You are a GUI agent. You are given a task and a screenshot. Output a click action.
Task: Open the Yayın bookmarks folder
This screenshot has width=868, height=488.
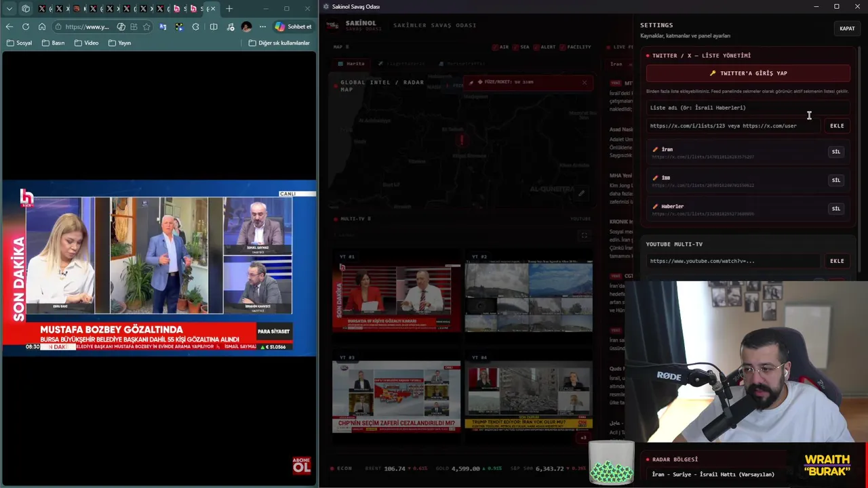click(x=119, y=43)
